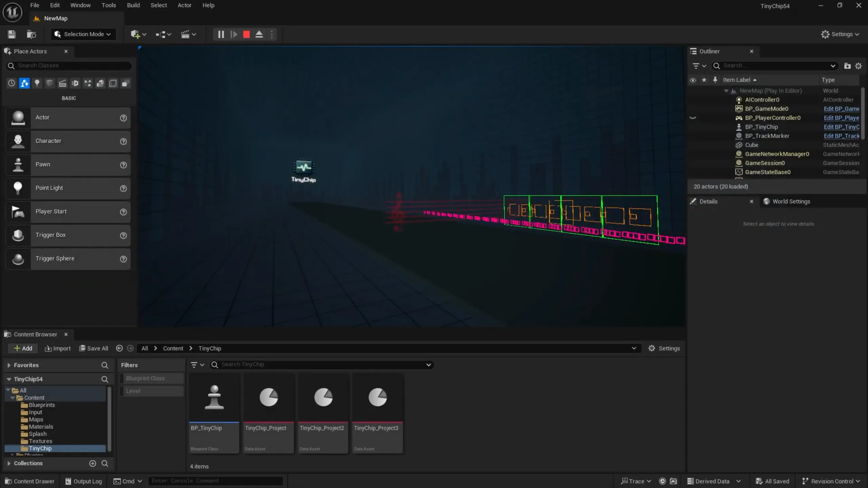Toggle the Outliner star column

coord(704,80)
